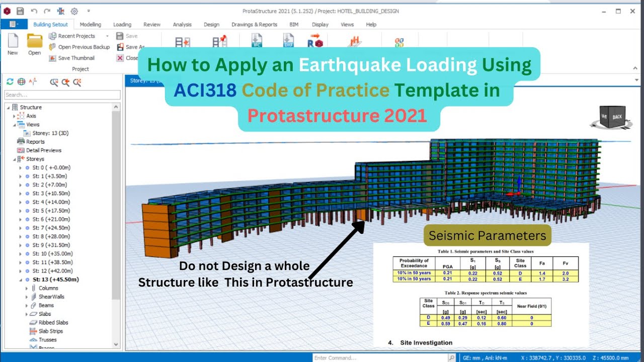Go to the Design ribbon tab
The height and width of the screenshot is (362, 644).
pos(211,24)
